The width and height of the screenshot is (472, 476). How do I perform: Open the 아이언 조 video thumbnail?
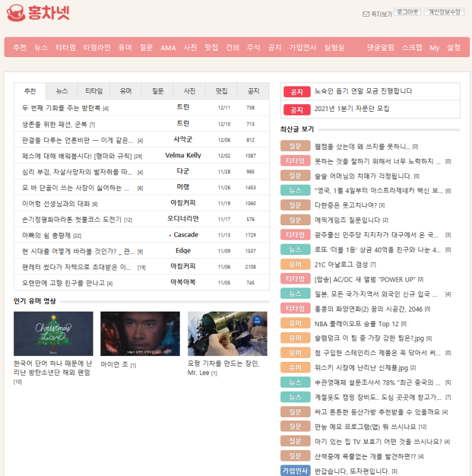click(x=140, y=334)
